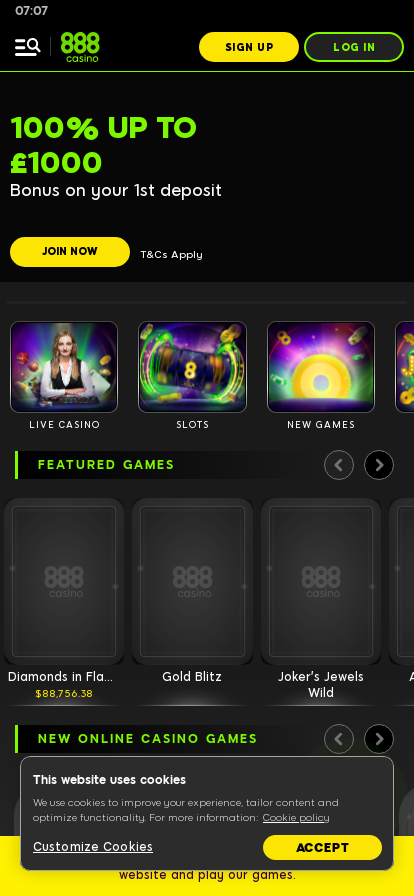
Task: Click the Log In button
Action: [x=354, y=47]
